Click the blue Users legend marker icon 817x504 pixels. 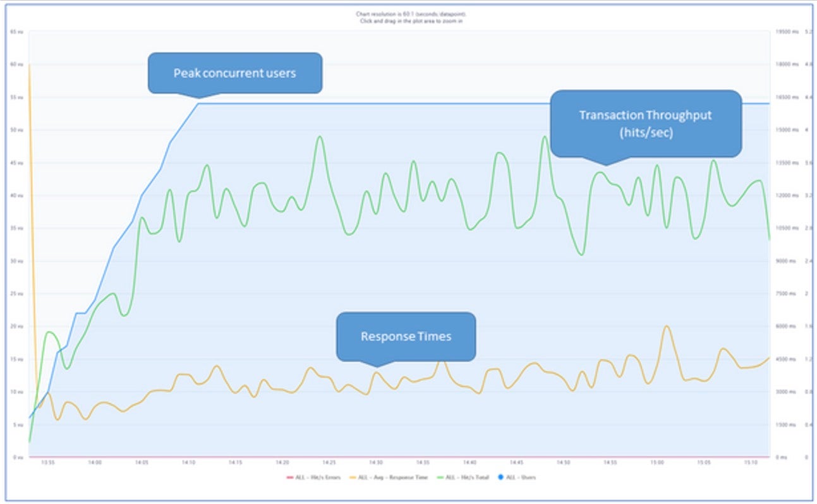click(x=502, y=477)
